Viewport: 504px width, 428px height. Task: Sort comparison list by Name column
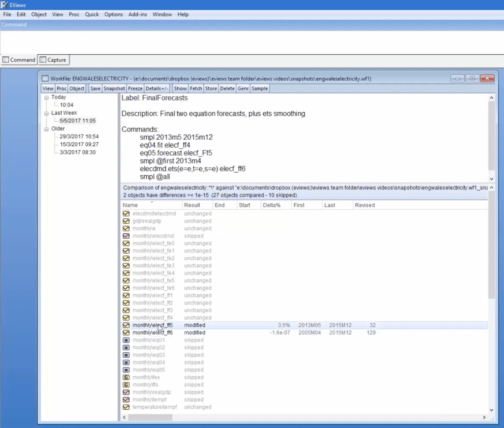[151, 205]
